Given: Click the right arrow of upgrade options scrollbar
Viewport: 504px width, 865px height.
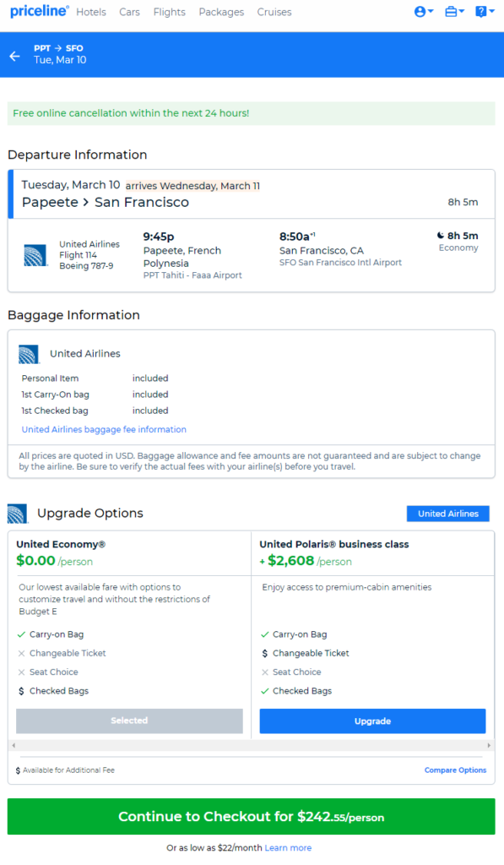Looking at the screenshot, I should [489, 745].
